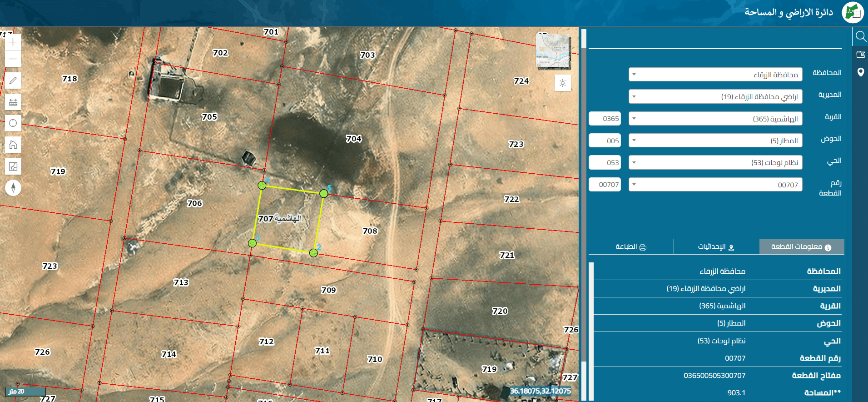Expand the المديرية dropdown
The width and height of the screenshot is (868, 402).
(715, 96)
